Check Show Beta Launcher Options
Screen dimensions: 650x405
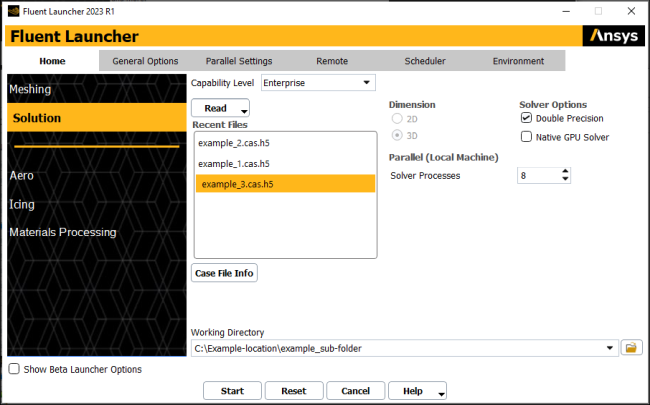[14, 369]
